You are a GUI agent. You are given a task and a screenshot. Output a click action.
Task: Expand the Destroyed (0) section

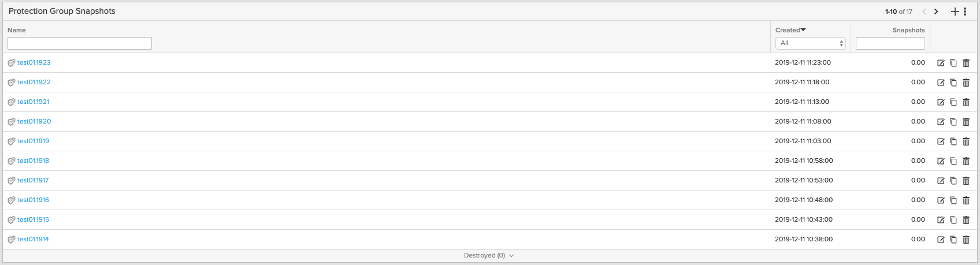click(489, 255)
